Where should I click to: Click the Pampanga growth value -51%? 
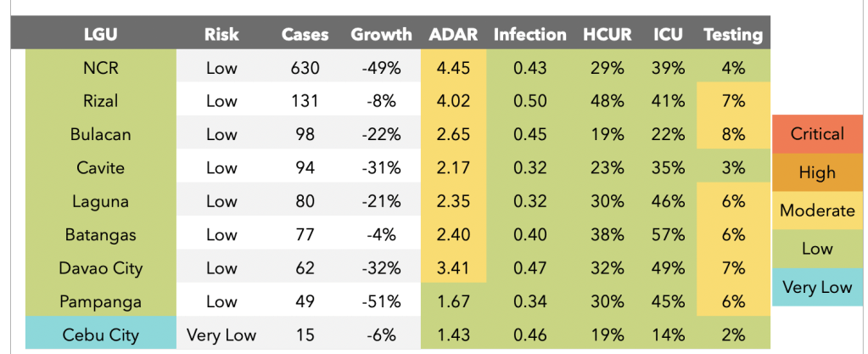(x=381, y=301)
